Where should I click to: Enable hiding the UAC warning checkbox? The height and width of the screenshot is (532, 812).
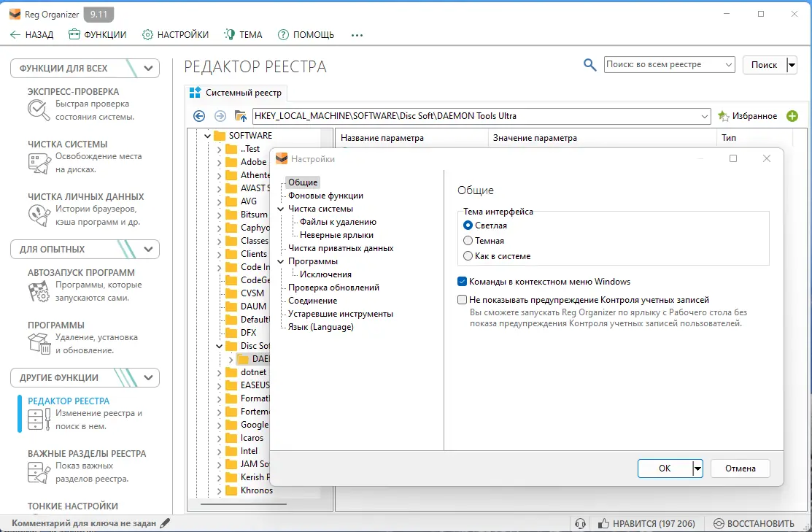pyautogui.click(x=460, y=299)
